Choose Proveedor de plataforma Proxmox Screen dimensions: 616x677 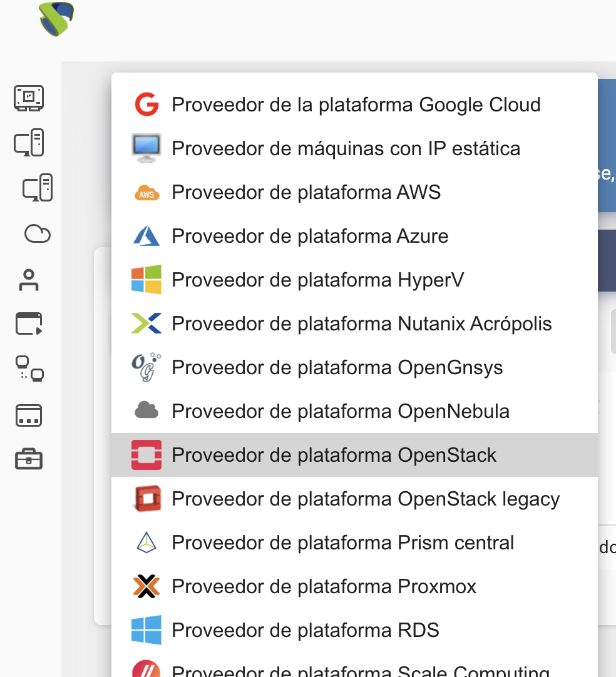click(324, 586)
